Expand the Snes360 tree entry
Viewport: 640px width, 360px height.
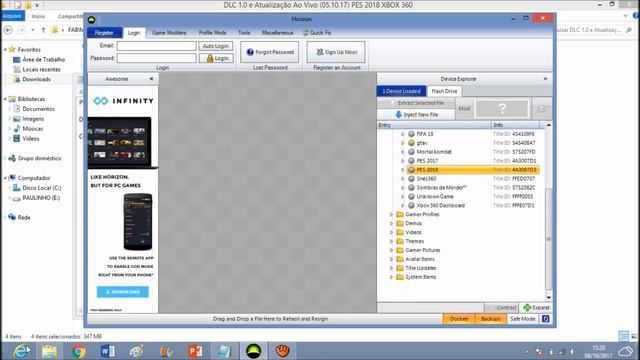403,179
